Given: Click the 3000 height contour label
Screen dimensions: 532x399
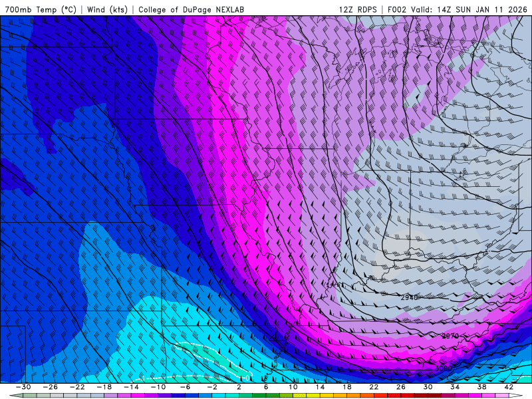Looking at the screenshot, I should [x=444, y=368].
